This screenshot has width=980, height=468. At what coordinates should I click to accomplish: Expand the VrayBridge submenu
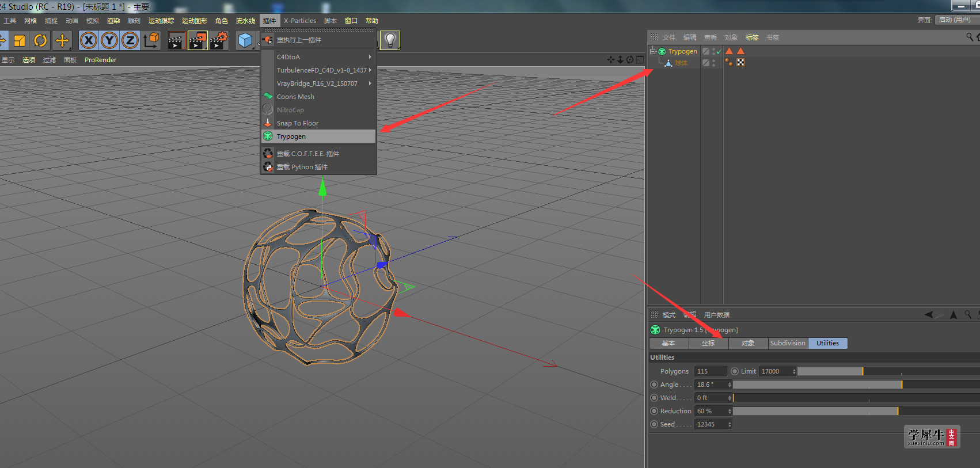click(370, 83)
